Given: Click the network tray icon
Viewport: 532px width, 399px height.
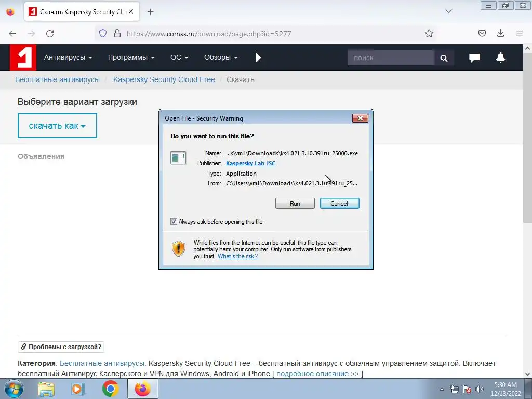Looking at the screenshot, I should 454,389.
